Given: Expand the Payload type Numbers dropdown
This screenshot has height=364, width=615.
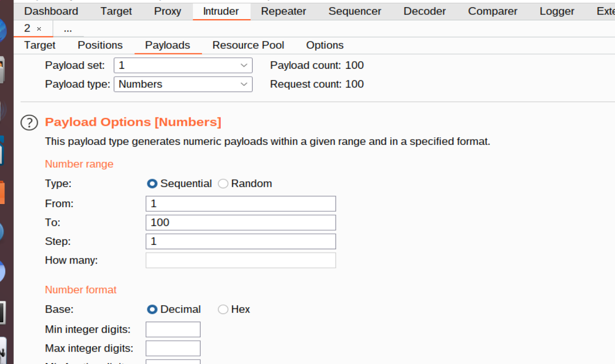Looking at the screenshot, I should tap(183, 84).
